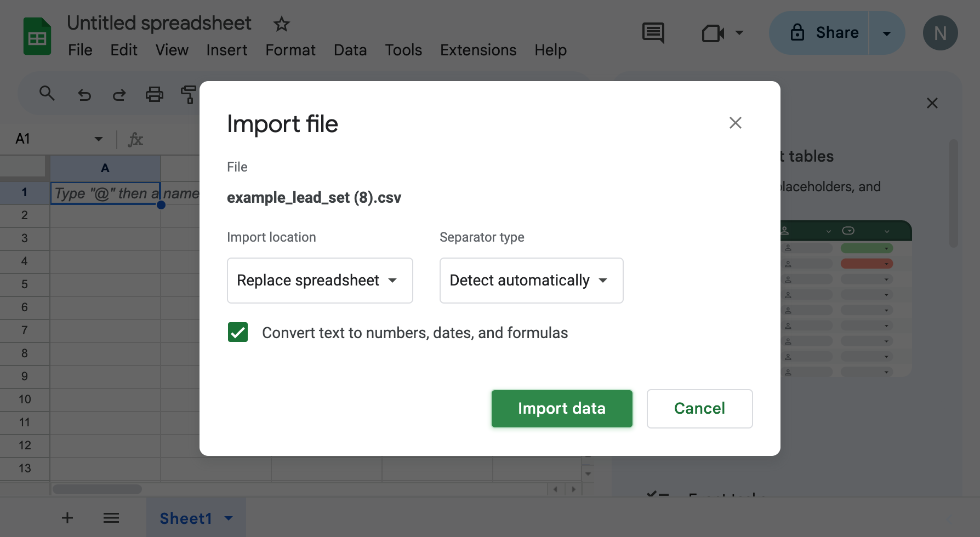Click the Share button

click(x=819, y=33)
